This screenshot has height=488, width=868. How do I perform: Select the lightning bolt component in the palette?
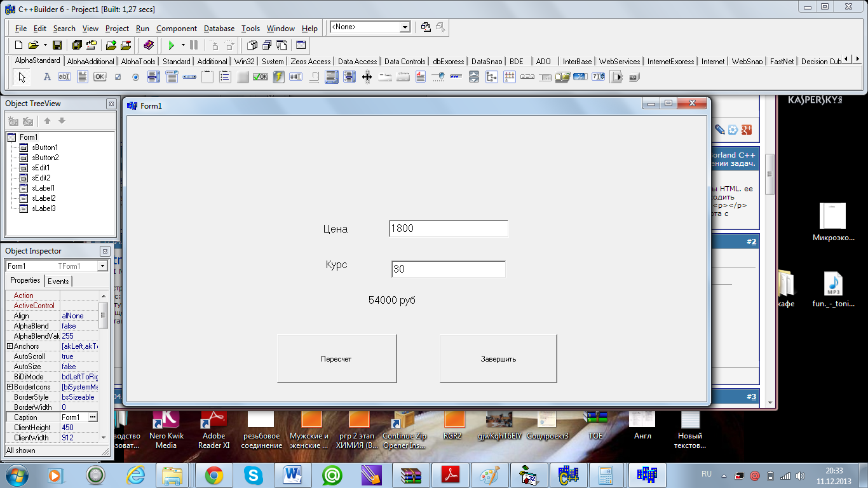pos(278,77)
